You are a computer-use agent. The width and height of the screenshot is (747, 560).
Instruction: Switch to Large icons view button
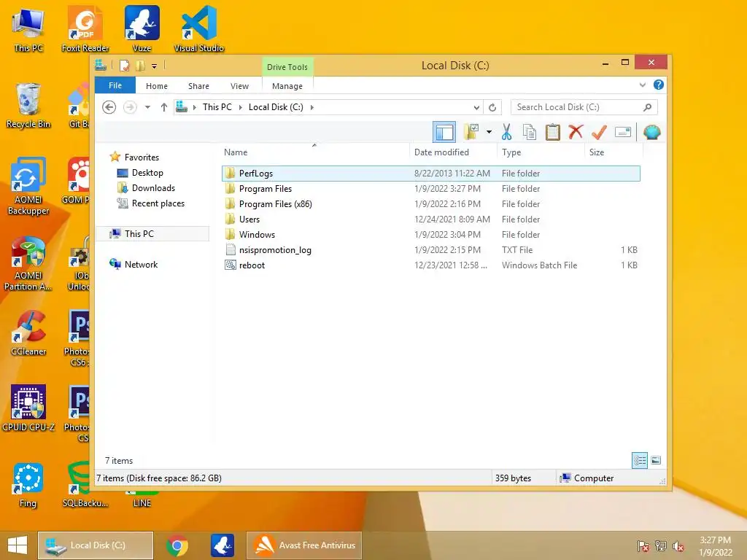[x=656, y=460]
